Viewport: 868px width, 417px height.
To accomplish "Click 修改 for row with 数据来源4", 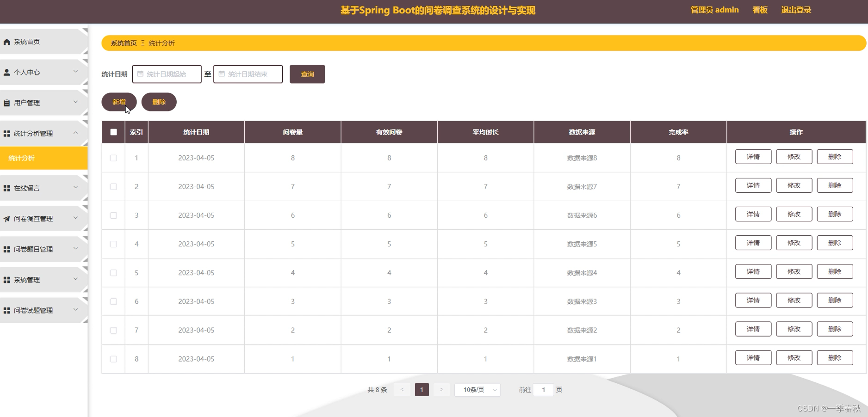I will (x=794, y=271).
